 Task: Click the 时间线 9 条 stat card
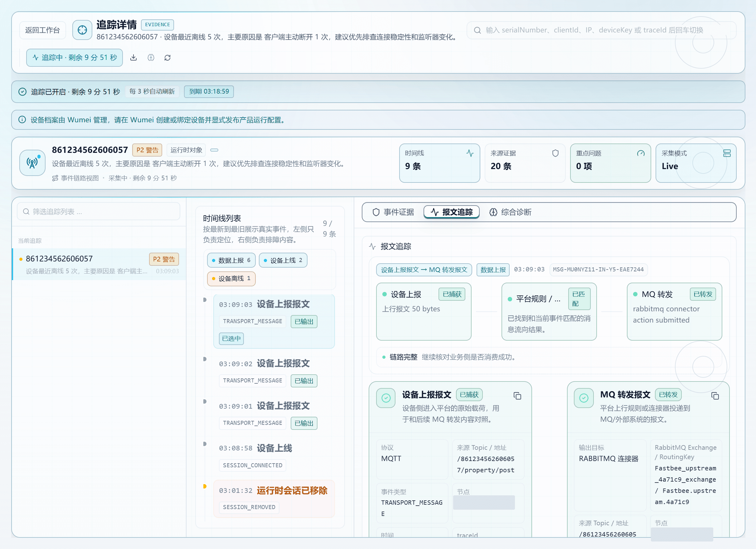tap(440, 163)
